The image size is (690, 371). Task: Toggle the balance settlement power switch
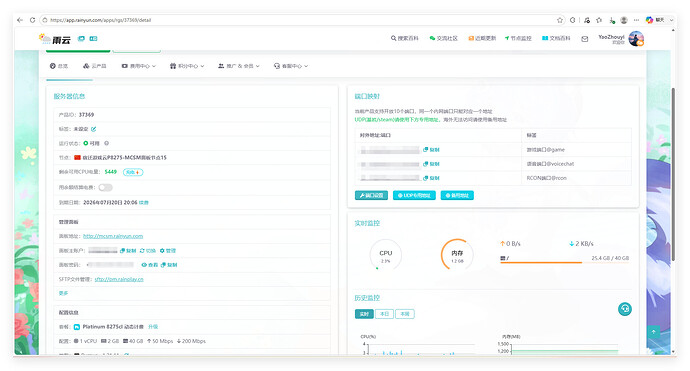106,187
